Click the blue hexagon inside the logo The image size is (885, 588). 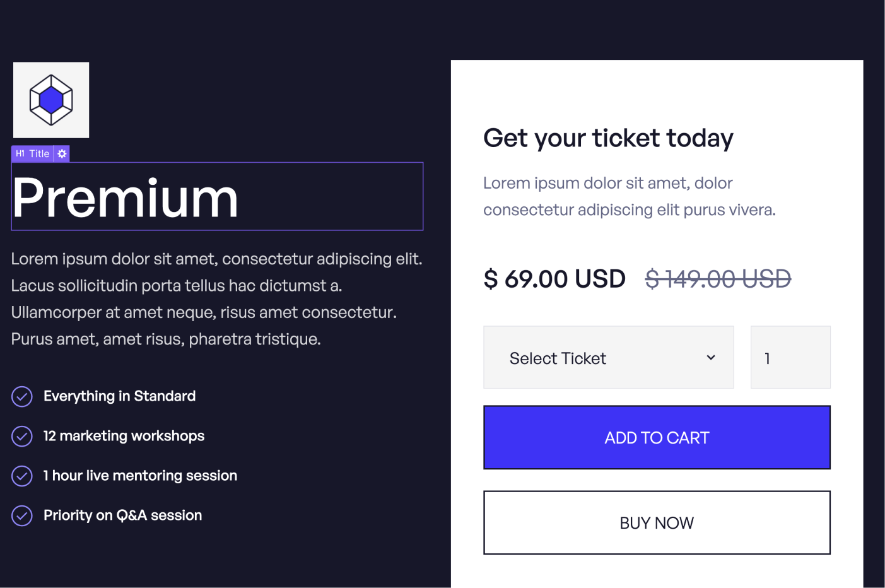(x=50, y=100)
